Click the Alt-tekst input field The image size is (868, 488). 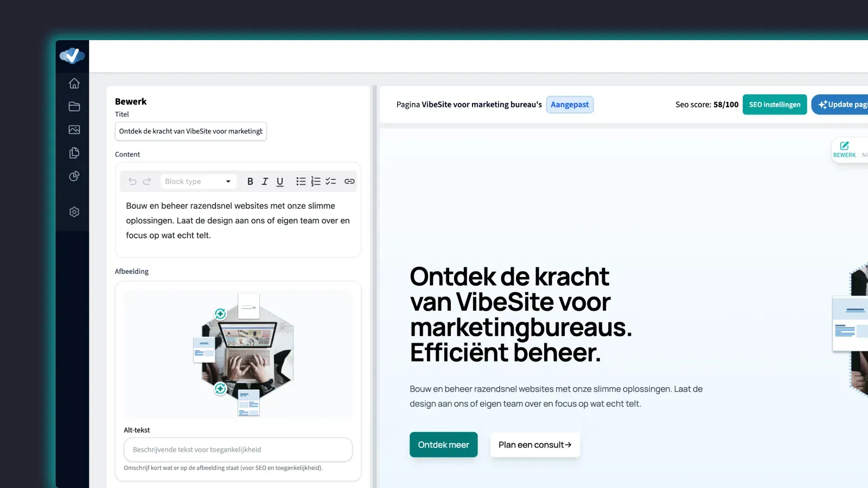pos(238,450)
